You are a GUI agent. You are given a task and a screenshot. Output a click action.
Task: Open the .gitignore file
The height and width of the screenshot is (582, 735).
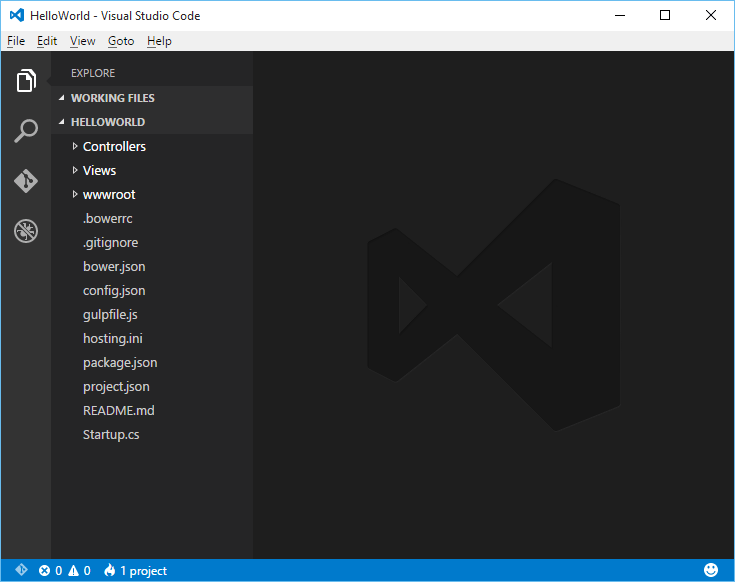tap(111, 243)
